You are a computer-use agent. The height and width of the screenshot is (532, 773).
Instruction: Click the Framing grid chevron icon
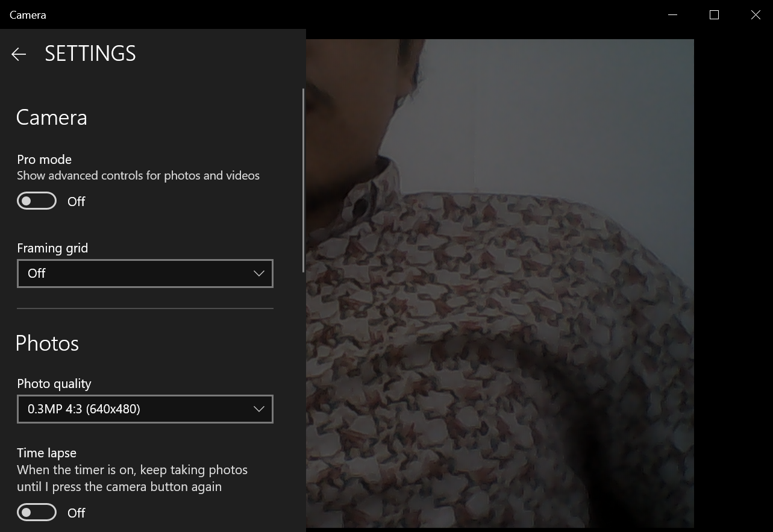click(x=258, y=273)
